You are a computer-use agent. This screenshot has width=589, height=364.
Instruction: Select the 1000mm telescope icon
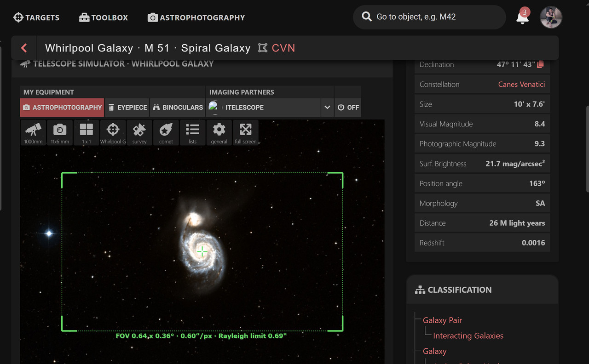[33, 132]
